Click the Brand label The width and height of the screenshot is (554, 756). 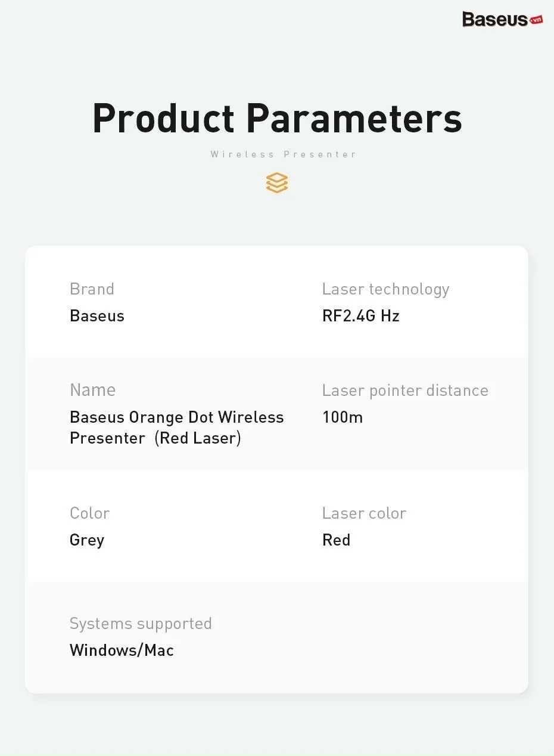click(92, 289)
